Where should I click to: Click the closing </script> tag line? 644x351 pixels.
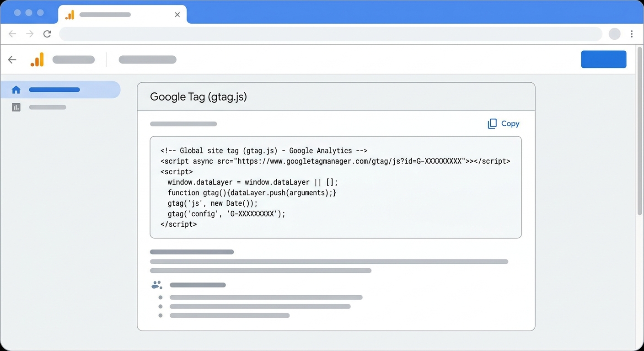pyautogui.click(x=179, y=224)
